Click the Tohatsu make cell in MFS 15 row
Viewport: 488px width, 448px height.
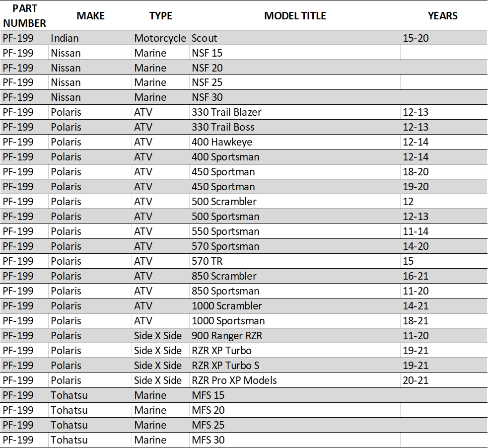90,395
